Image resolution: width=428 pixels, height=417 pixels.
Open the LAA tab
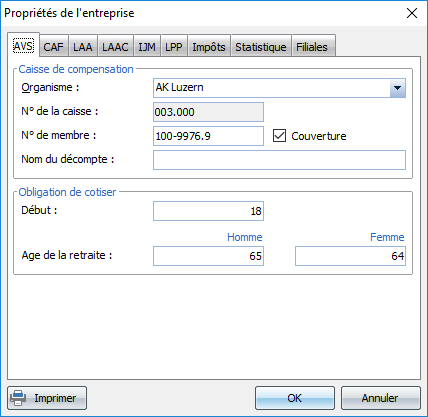pyautogui.click(x=83, y=47)
